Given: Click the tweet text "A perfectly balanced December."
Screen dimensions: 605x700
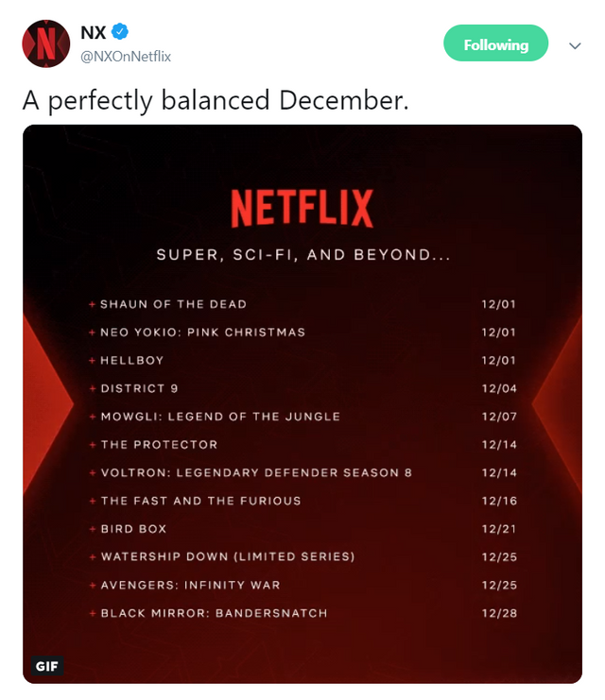Looking at the screenshot, I should (216, 101).
